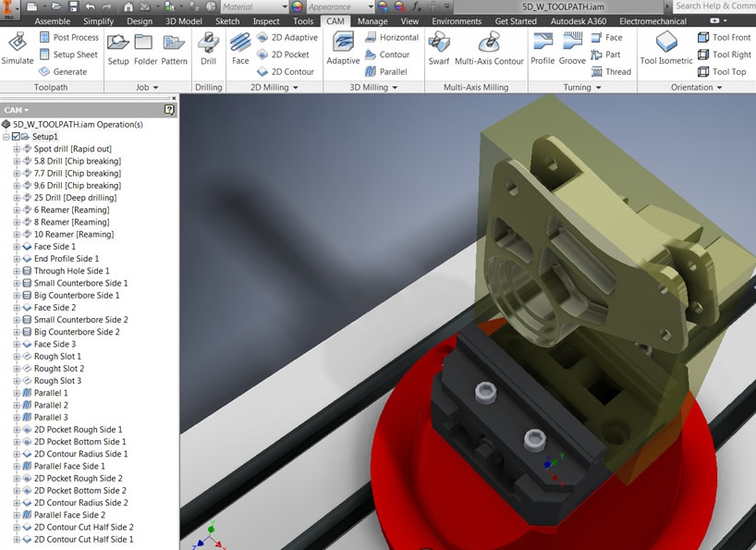Toggle the Setup1 checkbox in tree
Image resolution: width=756 pixels, height=550 pixels.
coord(16,137)
